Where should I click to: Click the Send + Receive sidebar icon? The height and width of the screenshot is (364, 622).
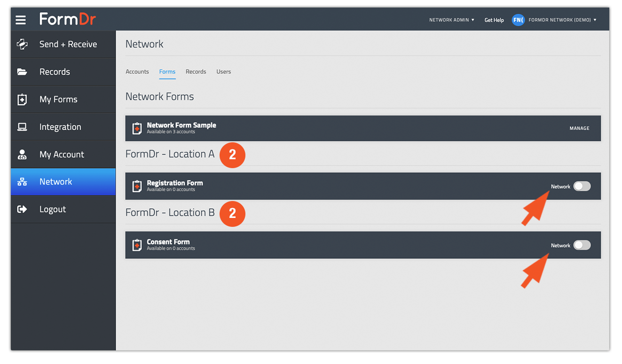pyautogui.click(x=22, y=44)
